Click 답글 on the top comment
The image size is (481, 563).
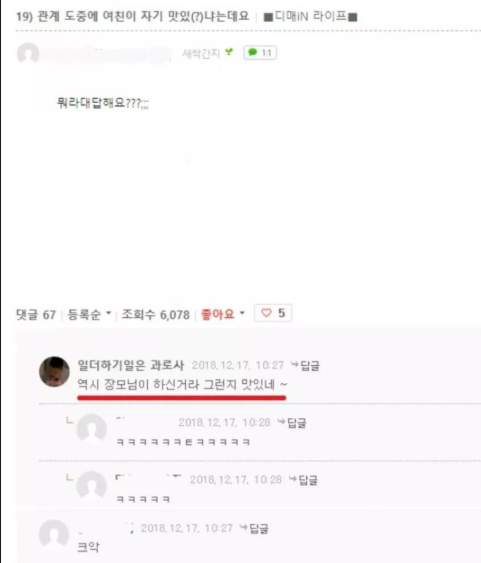pyautogui.click(x=305, y=366)
